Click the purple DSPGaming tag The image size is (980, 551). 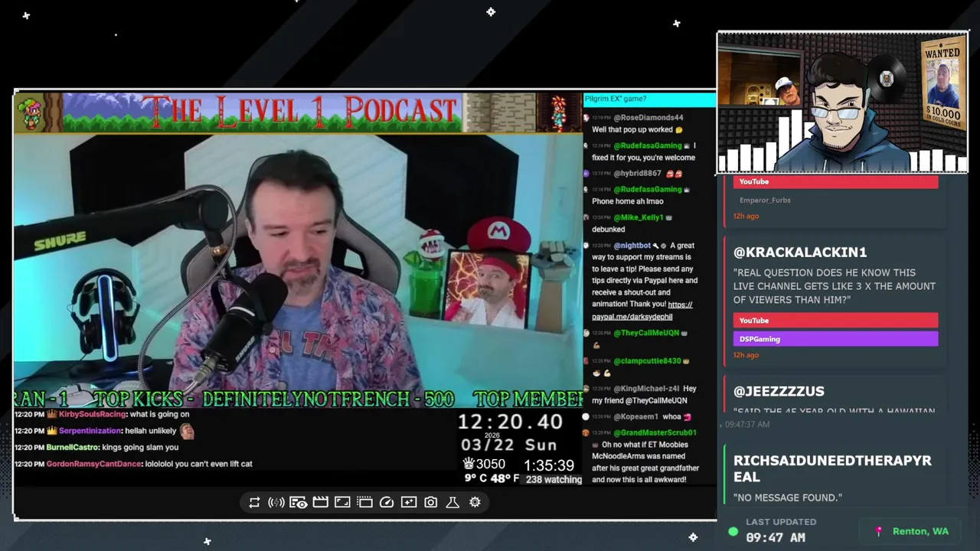point(835,339)
